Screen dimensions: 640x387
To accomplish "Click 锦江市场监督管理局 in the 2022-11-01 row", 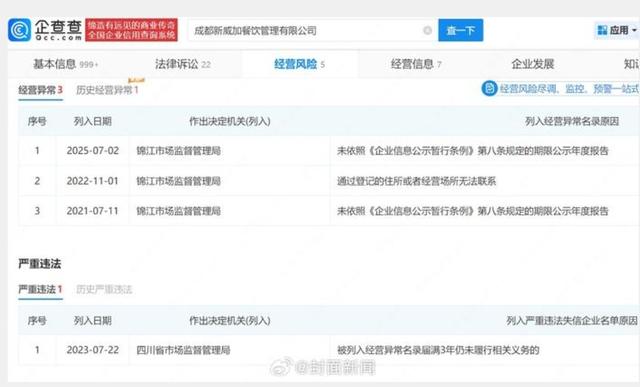I will click(x=178, y=181).
